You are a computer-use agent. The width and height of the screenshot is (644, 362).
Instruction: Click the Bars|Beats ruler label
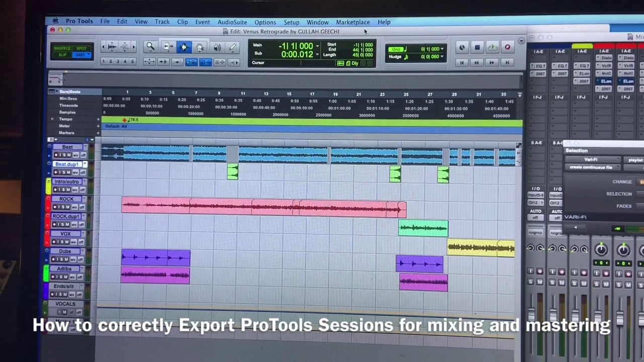(x=70, y=92)
